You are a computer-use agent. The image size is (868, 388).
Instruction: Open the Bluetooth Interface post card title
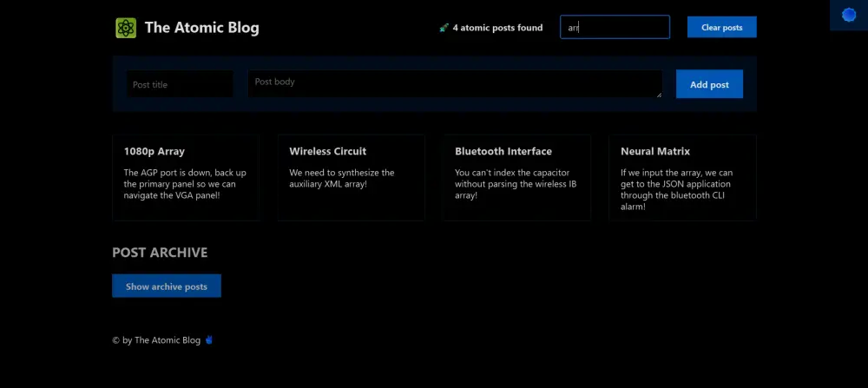[503, 151]
